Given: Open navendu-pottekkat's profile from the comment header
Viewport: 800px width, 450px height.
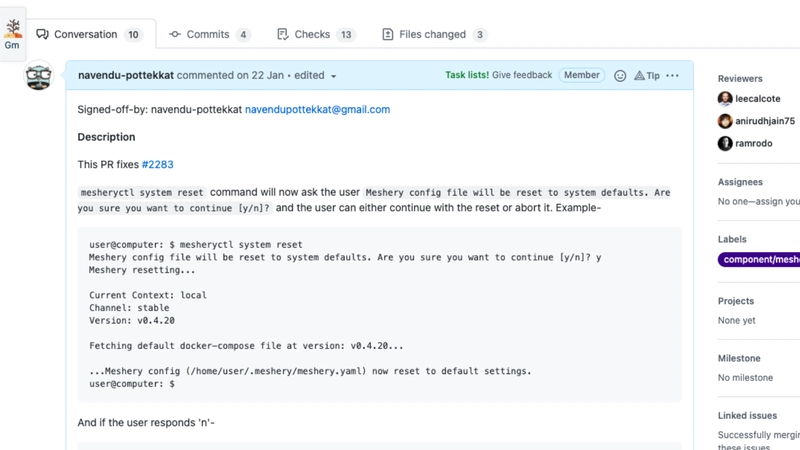Looking at the screenshot, I should [x=126, y=75].
